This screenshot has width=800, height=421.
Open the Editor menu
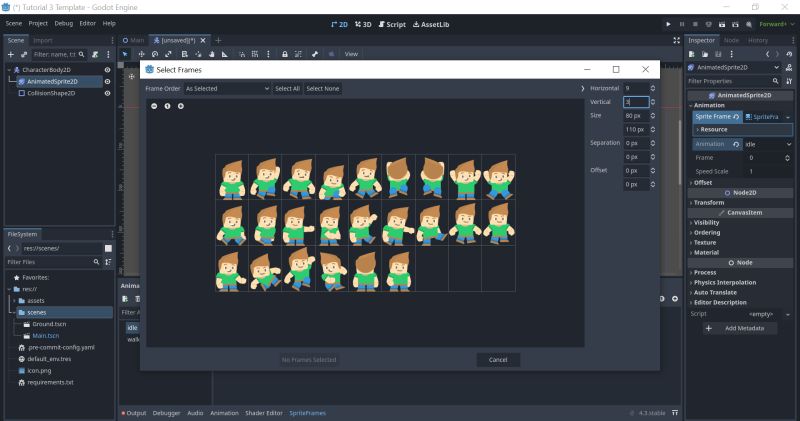[x=87, y=23]
